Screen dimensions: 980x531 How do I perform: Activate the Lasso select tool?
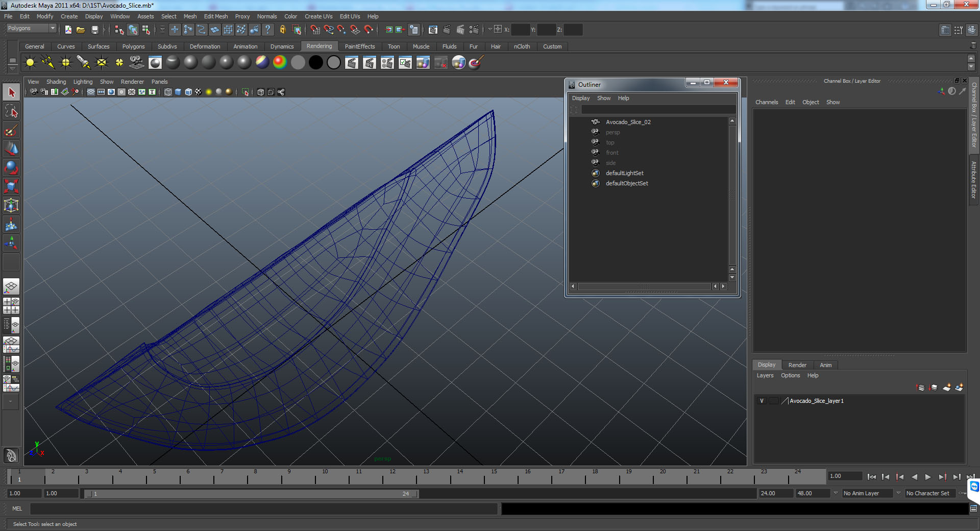pyautogui.click(x=11, y=111)
